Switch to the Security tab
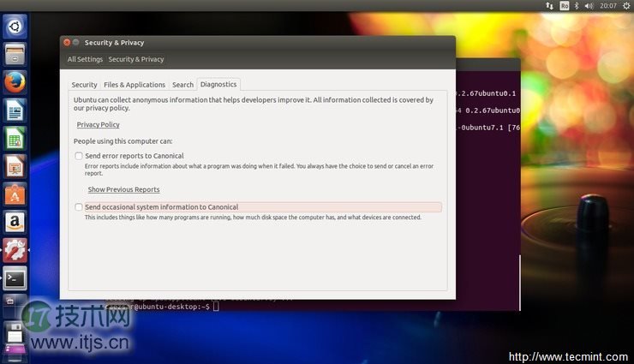The image size is (634, 364). [x=84, y=85]
